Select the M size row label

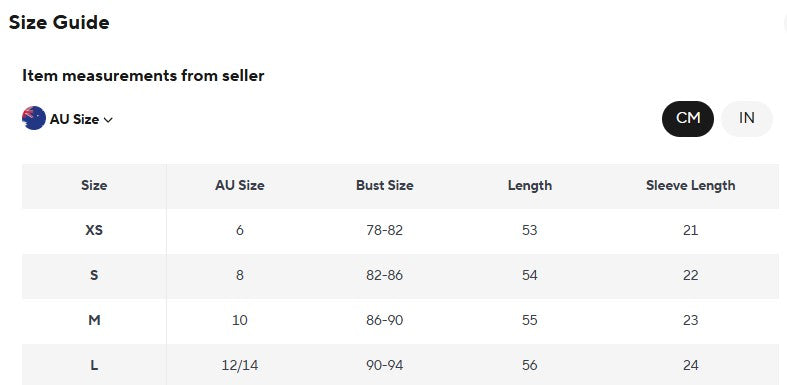point(94,320)
